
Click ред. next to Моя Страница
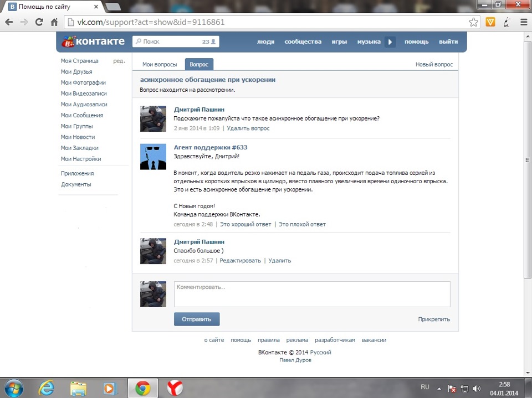pos(119,61)
